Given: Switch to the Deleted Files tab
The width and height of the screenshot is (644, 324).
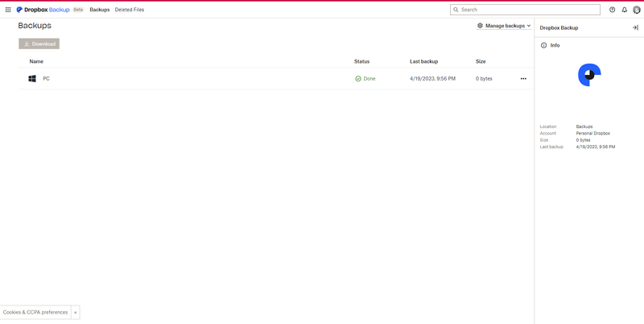Looking at the screenshot, I should 130,10.
